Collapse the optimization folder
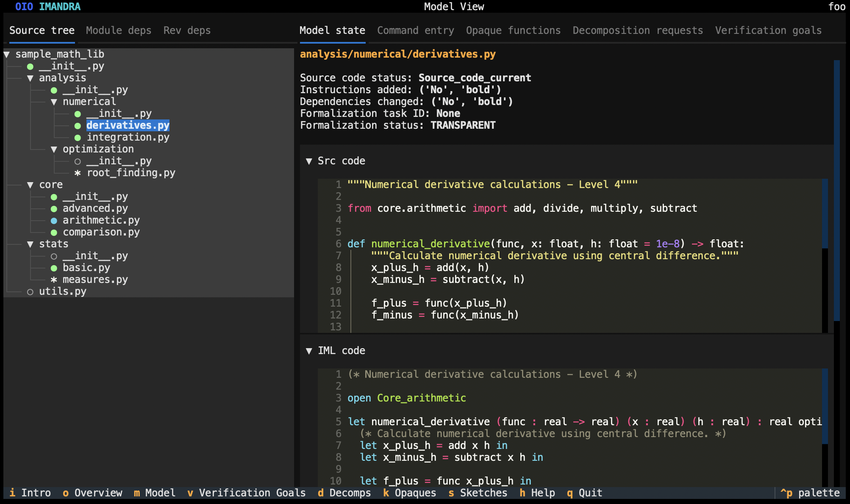The width and height of the screenshot is (850, 504). click(54, 150)
